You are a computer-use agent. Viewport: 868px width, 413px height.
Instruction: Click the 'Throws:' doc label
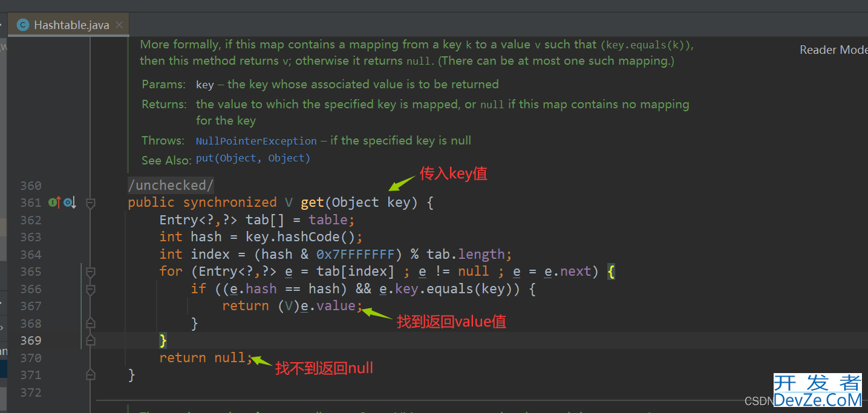163,141
